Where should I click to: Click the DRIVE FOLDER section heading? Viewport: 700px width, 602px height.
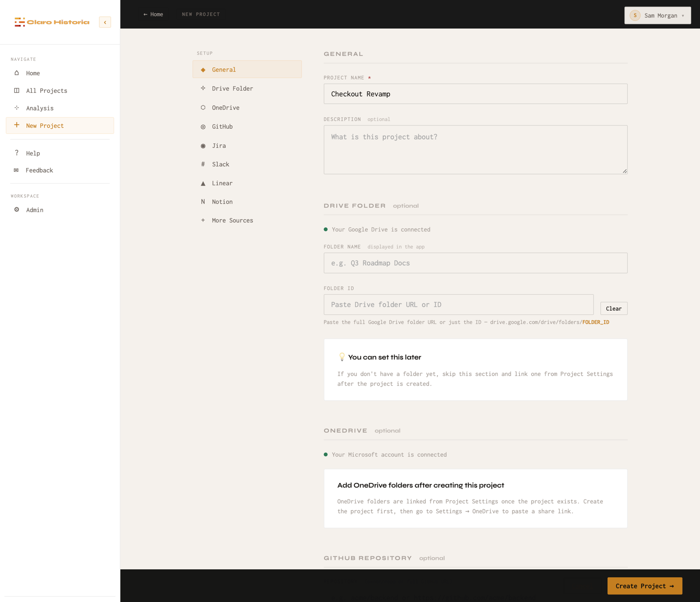click(355, 206)
